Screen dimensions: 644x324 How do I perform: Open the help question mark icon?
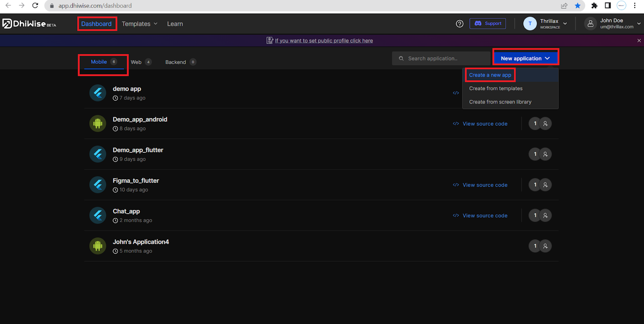pos(460,24)
